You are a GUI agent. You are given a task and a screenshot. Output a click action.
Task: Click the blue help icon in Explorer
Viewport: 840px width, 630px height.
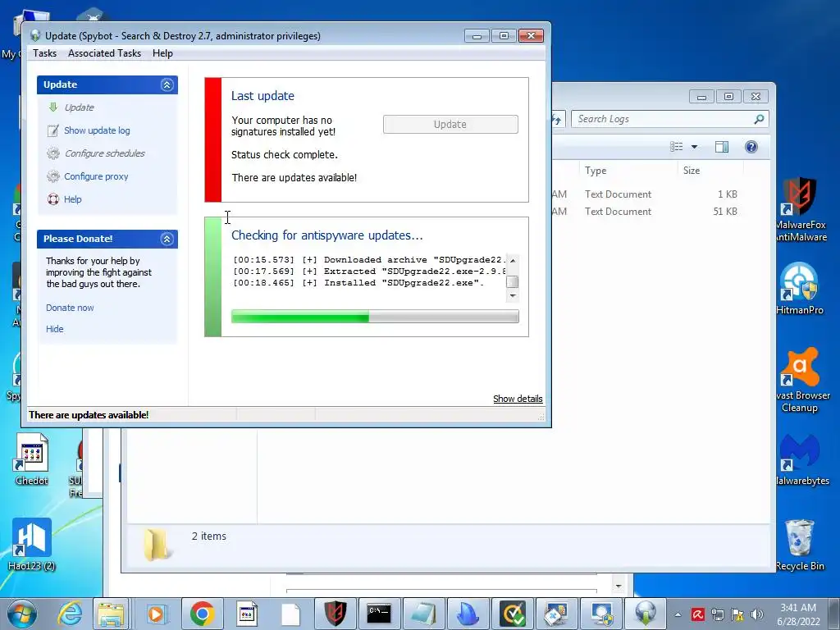point(751,147)
